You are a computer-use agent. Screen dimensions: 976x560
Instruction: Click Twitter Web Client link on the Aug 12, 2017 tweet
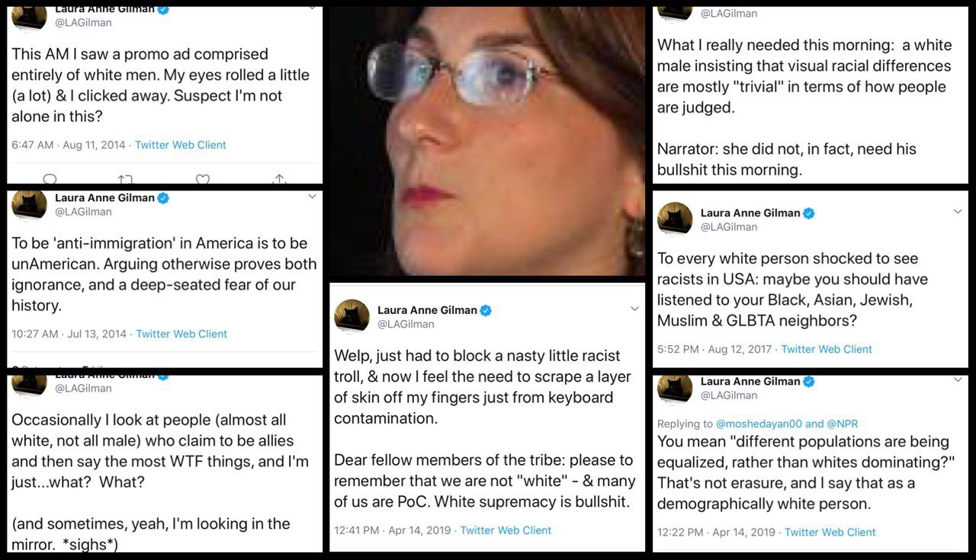tap(827, 349)
